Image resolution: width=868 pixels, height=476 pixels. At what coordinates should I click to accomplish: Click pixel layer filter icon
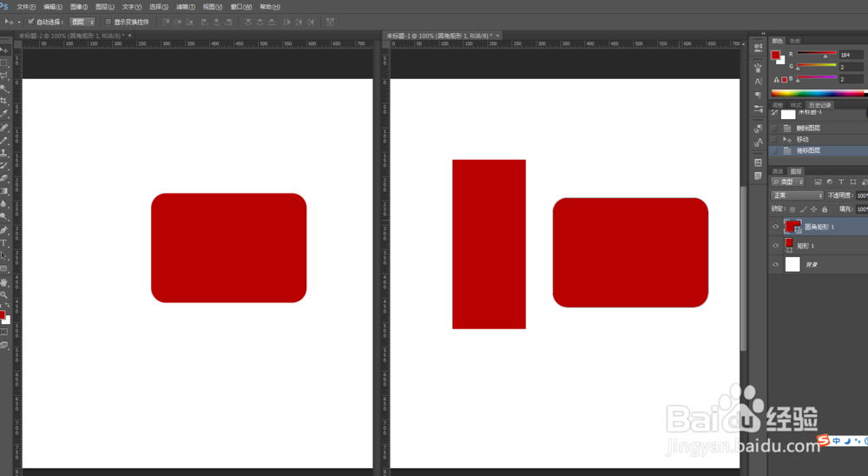click(818, 182)
